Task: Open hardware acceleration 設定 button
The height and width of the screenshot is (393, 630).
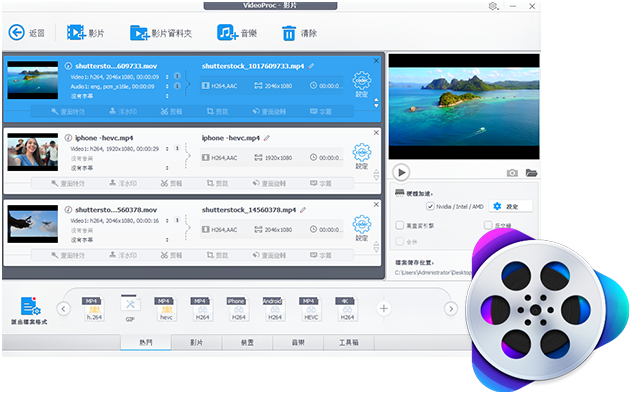Action: 511,206
